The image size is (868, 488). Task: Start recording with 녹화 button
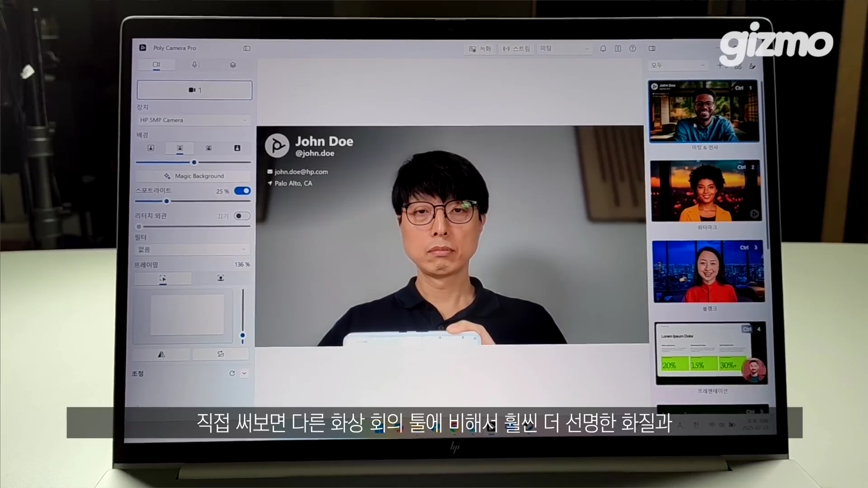click(x=480, y=48)
